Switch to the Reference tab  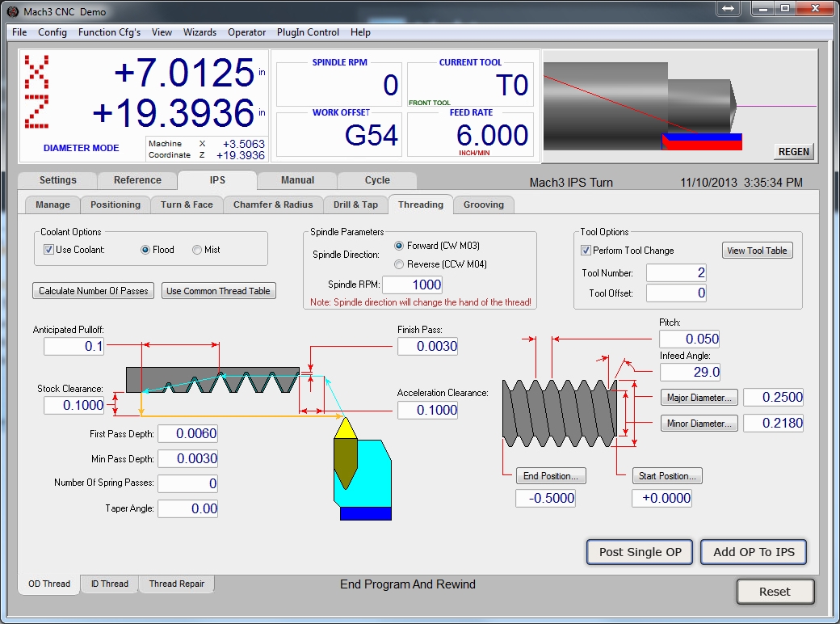pyautogui.click(x=137, y=181)
